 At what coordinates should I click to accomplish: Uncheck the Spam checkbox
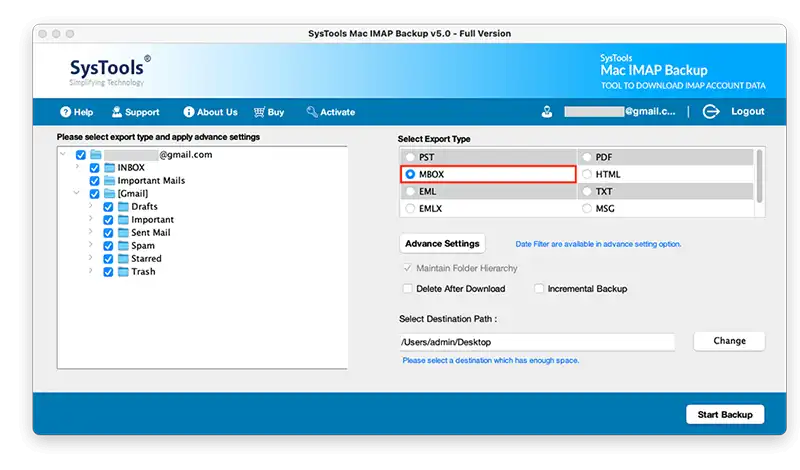coord(108,246)
